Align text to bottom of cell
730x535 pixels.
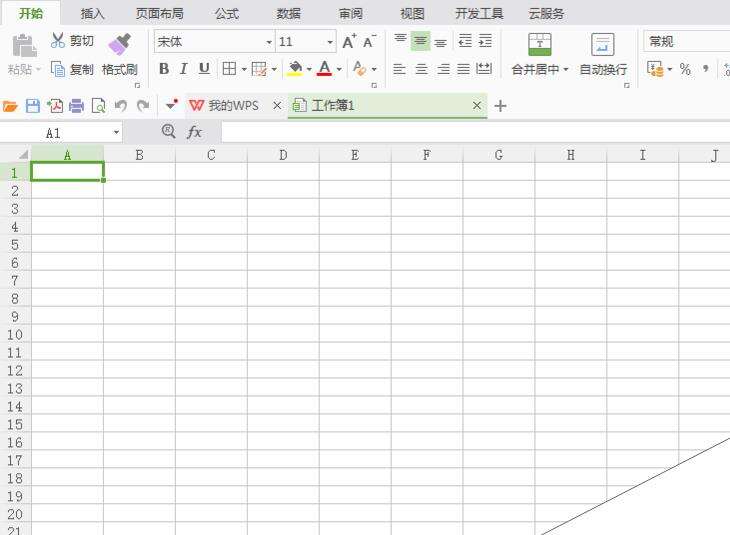point(440,42)
